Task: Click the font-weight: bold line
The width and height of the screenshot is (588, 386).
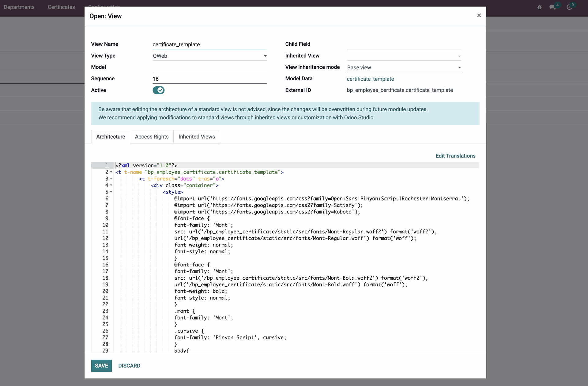Action: point(201,291)
